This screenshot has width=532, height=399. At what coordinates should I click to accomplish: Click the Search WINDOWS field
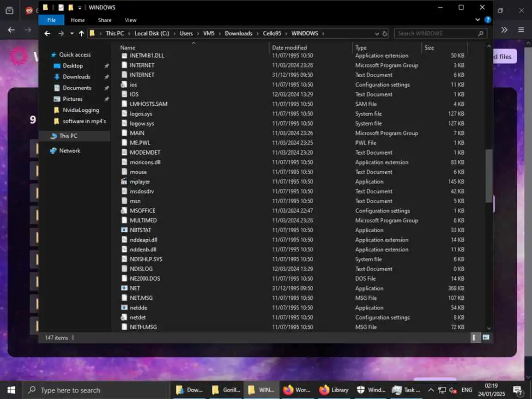click(x=440, y=33)
